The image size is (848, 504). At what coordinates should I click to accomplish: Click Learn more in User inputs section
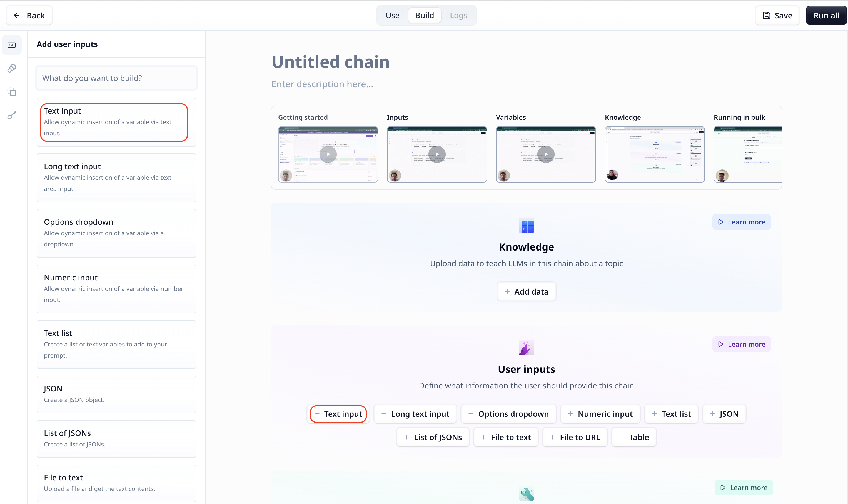(741, 344)
